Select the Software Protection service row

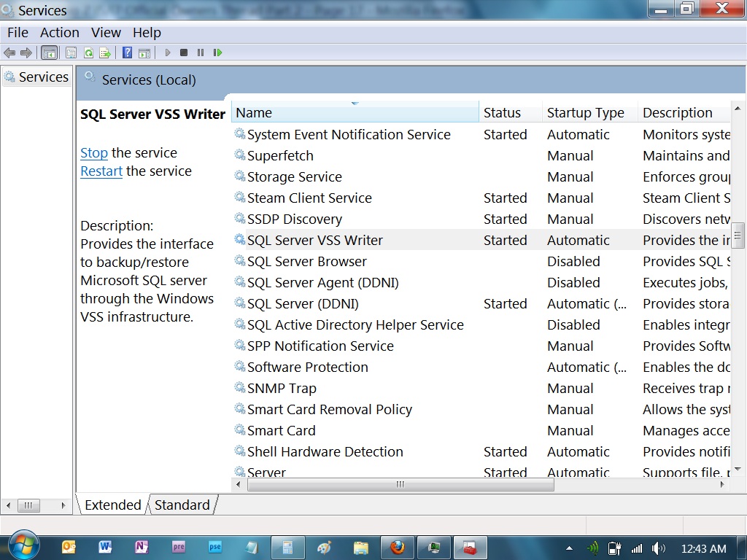point(481,367)
